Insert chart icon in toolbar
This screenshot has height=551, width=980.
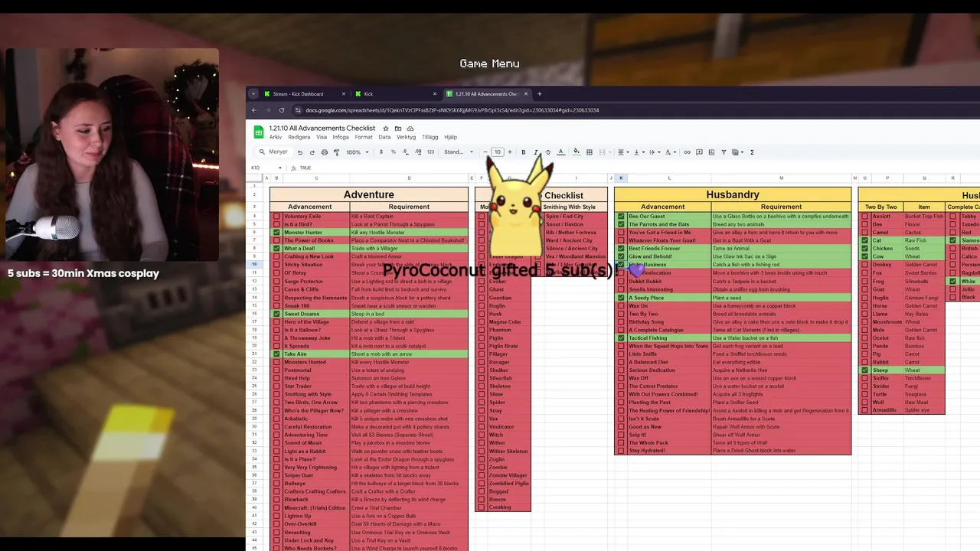tap(711, 152)
